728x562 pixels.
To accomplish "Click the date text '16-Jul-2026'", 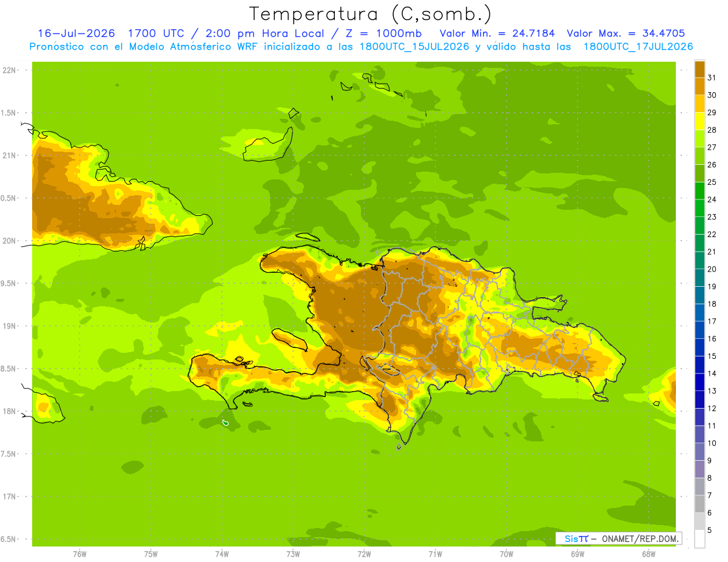I will [76, 33].
